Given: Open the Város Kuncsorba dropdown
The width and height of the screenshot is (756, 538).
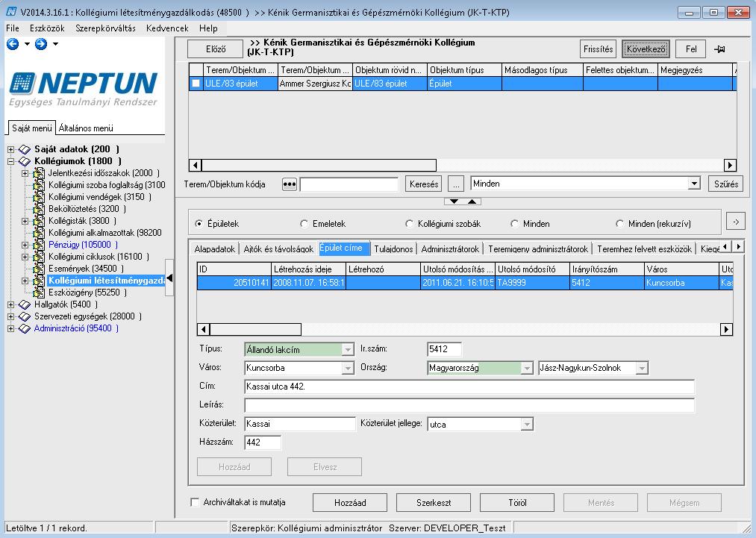Looking at the screenshot, I should pyautogui.click(x=348, y=369).
